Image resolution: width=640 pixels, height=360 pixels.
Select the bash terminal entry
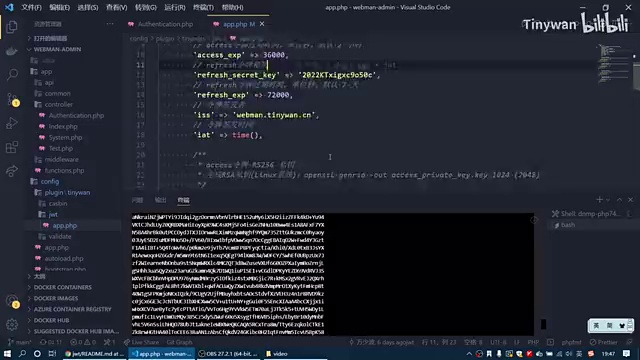(568, 225)
